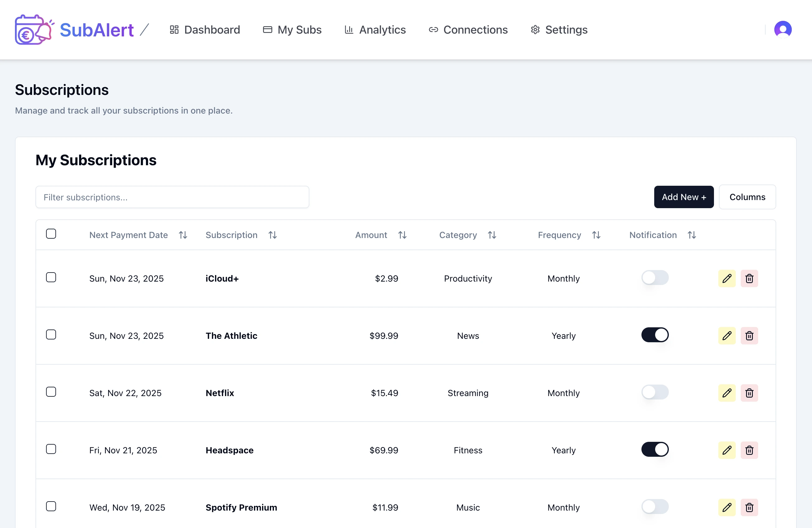The image size is (812, 528).
Task: Edit The Athletic subscription entry
Action: point(727,336)
